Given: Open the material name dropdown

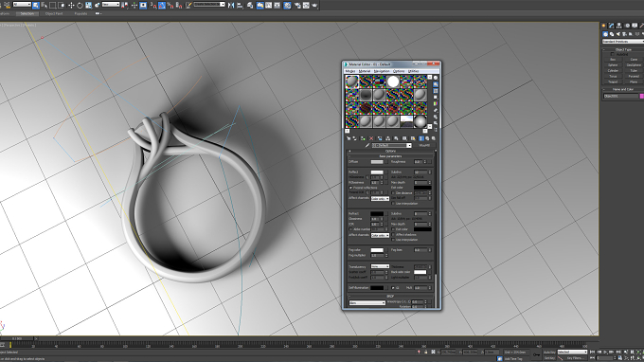Looking at the screenshot, I should click(392, 145).
